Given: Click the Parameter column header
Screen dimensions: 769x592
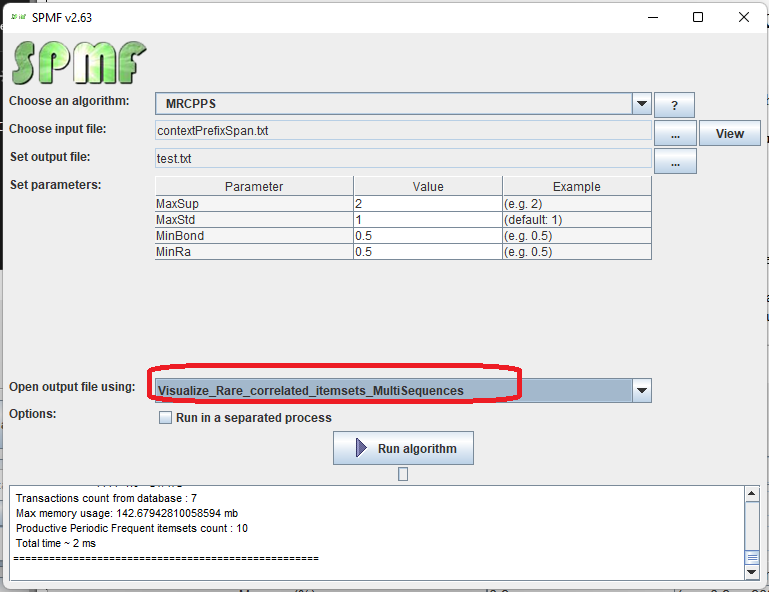Looking at the screenshot, I should [254, 187].
